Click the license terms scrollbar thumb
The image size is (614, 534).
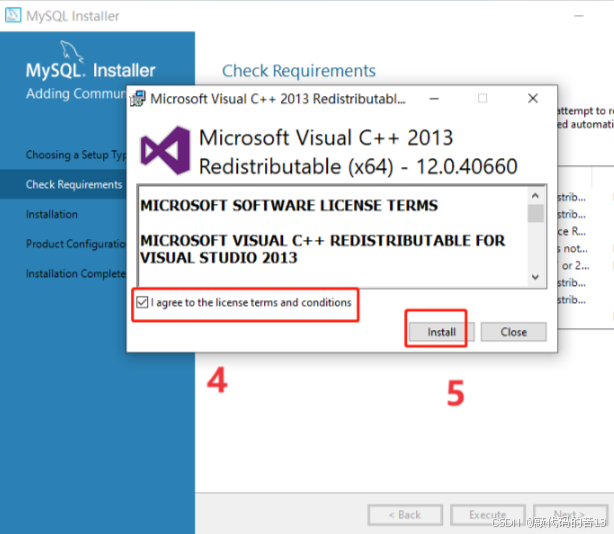click(x=535, y=214)
